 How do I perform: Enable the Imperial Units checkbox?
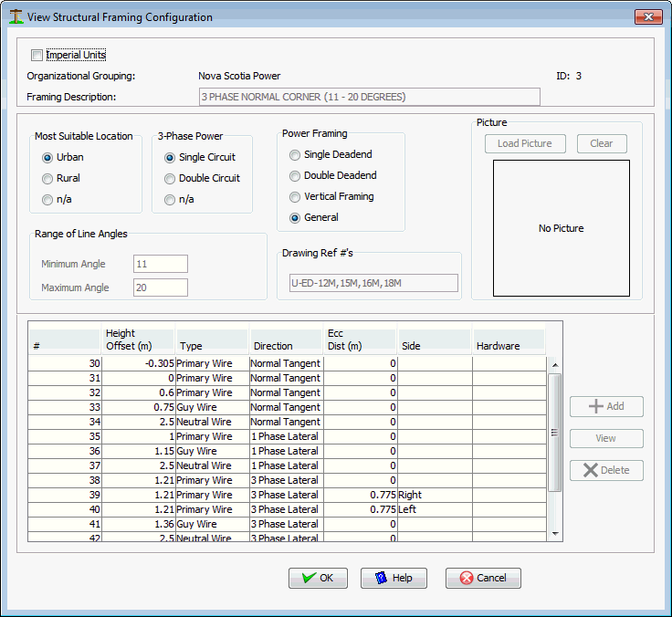pos(37,55)
